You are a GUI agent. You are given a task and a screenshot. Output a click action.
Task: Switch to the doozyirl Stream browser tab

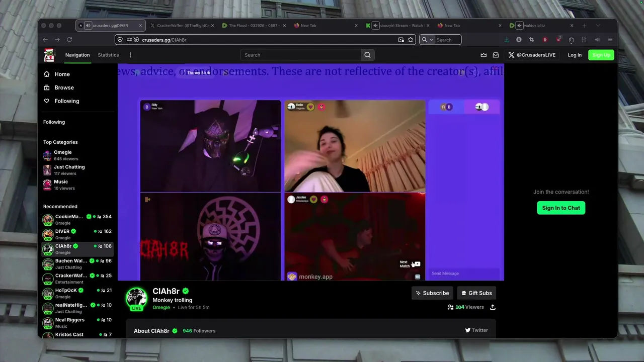click(x=397, y=25)
